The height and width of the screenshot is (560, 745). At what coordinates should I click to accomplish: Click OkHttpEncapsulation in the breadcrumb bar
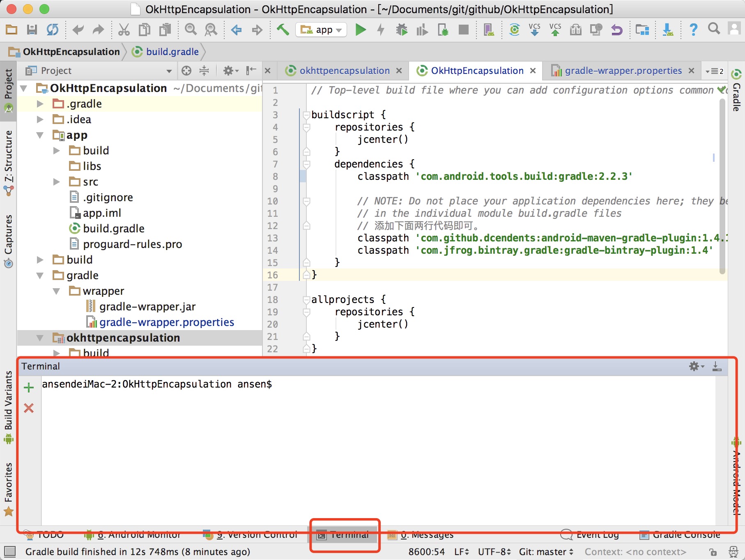(x=64, y=52)
